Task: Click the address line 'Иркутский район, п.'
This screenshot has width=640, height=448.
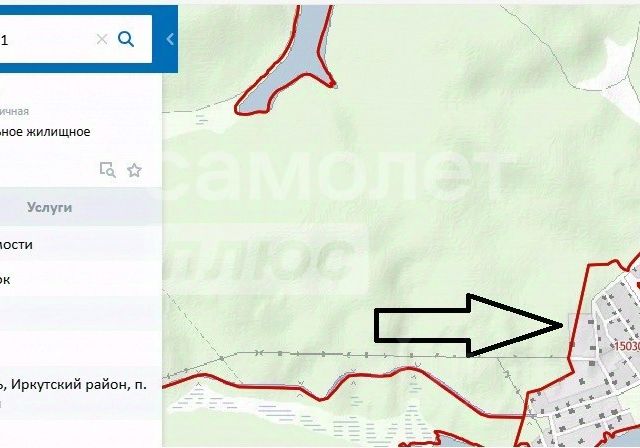Action: [x=79, y=384]
